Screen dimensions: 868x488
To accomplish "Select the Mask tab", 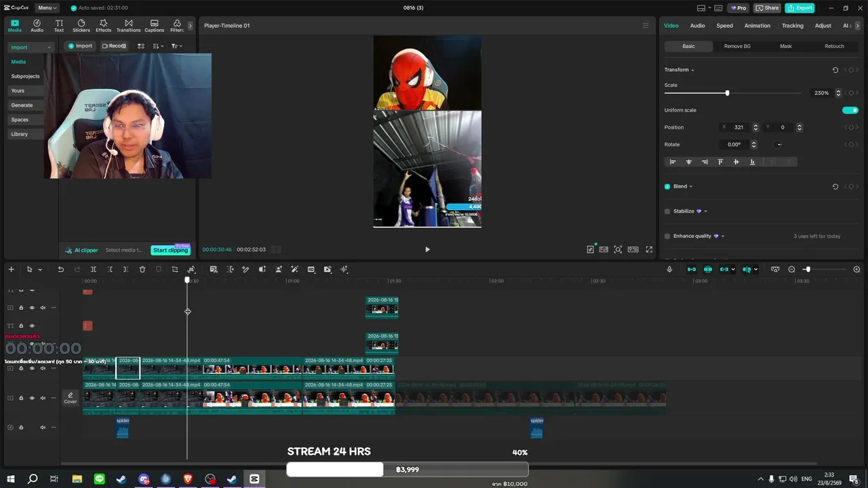I will point(786,46).
